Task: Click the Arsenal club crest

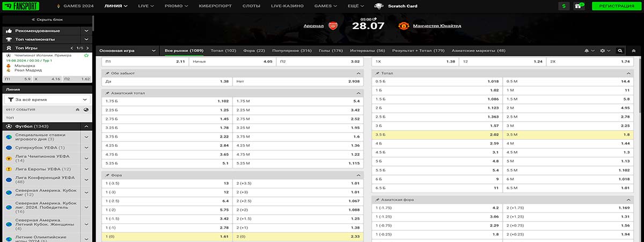Action: point(333,25)
